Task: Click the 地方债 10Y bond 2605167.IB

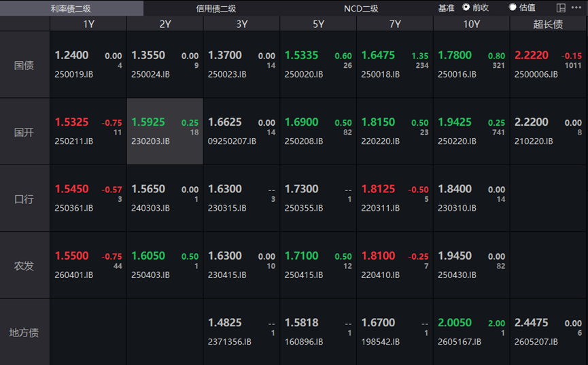Action: 471,332
